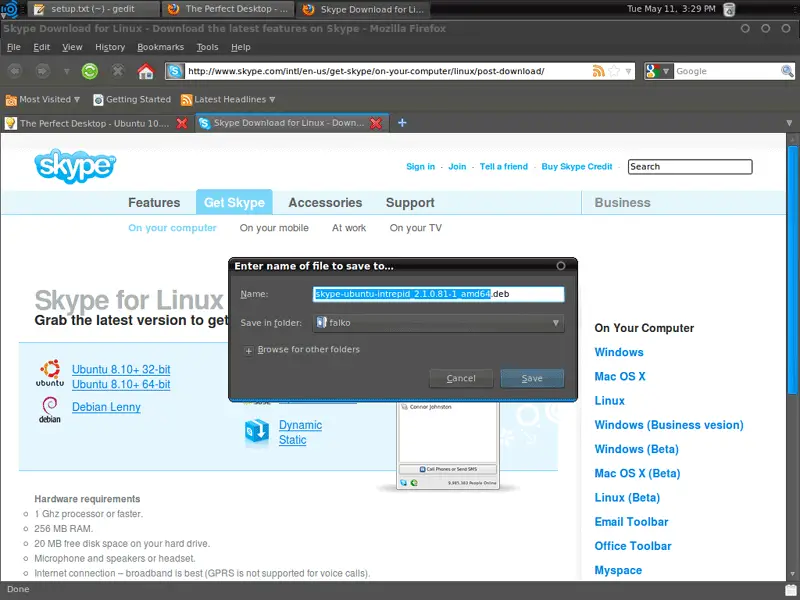
Task: Click the Debian logo icon
Action: pos(49,410)
